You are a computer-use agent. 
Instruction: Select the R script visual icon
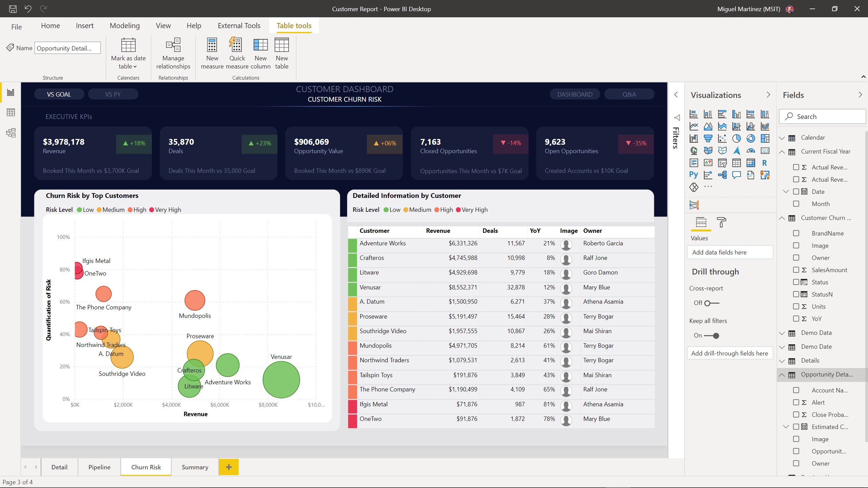click(765, 163)
